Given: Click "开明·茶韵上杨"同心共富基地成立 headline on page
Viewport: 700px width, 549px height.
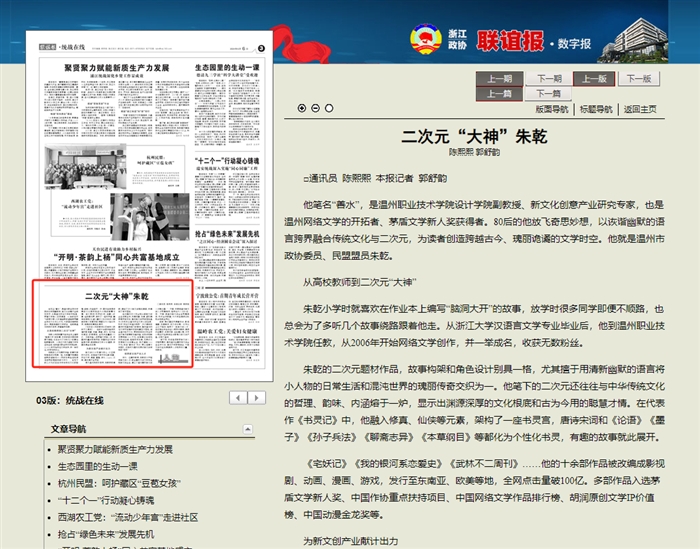Looking at the screenshot, I should [x=117, y=258].
